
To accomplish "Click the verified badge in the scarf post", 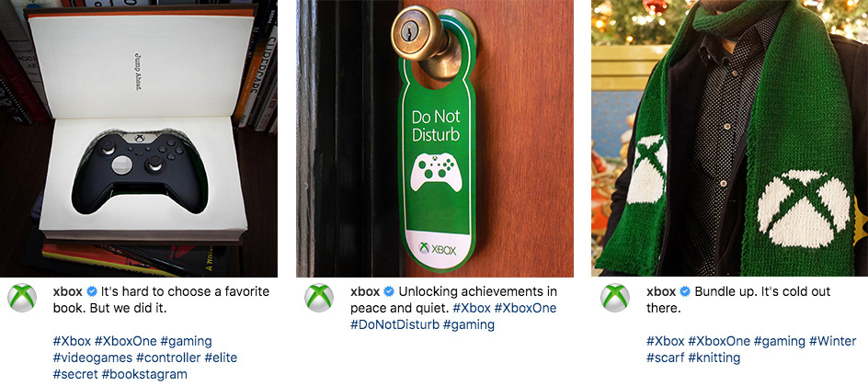I will coord(685,291).
